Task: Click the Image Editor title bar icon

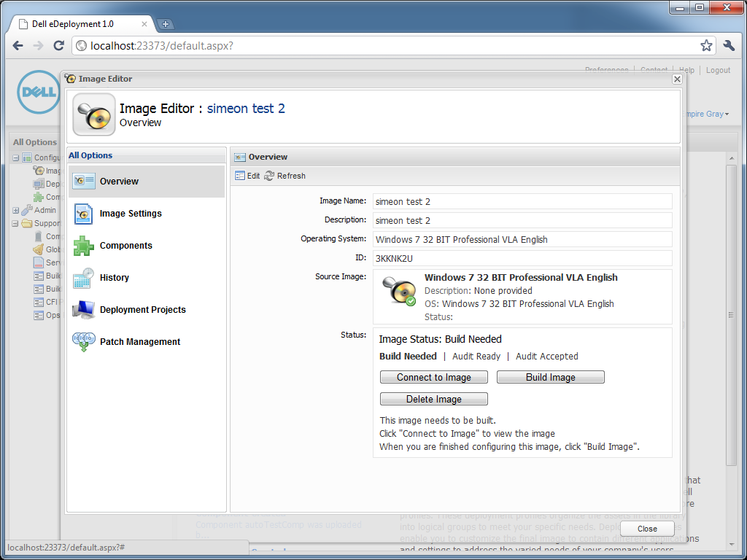Action: [71, 79]
